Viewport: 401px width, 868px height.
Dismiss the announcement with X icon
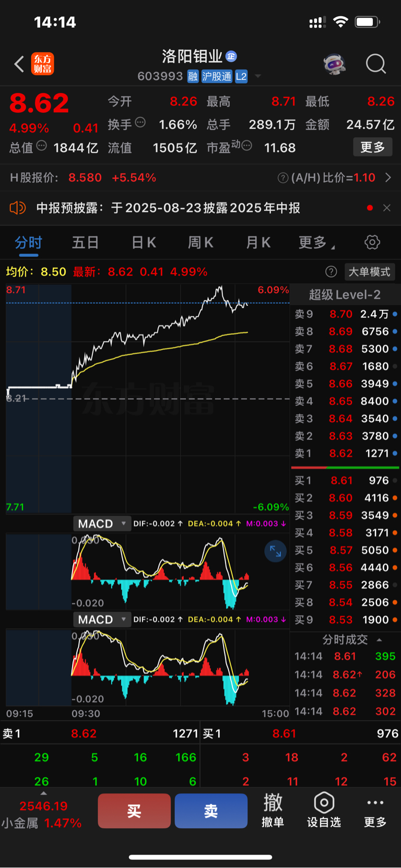[386, 208]
